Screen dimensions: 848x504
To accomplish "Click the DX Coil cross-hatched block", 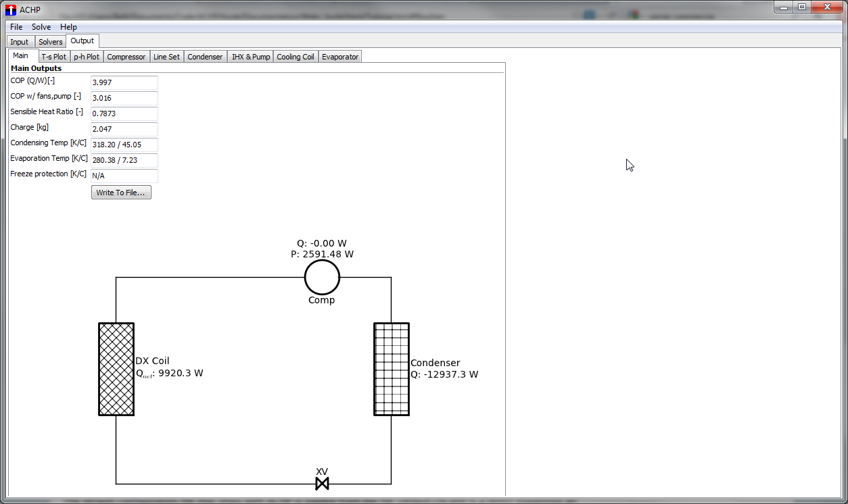I will (116, 369).
